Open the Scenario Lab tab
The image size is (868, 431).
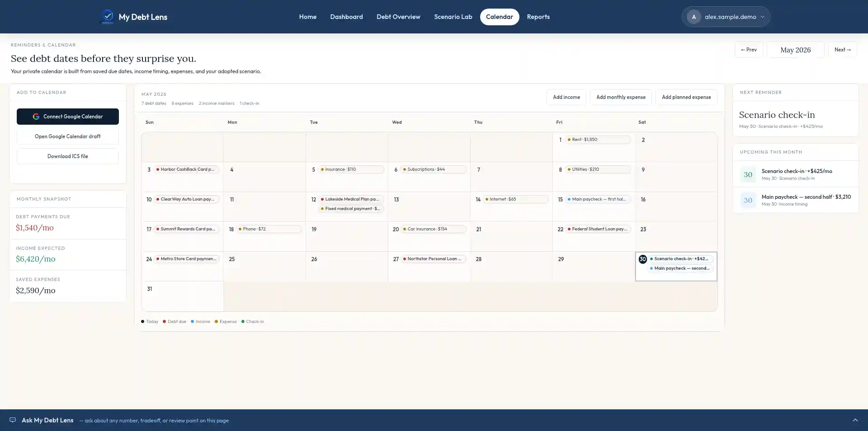coord(453,17)
